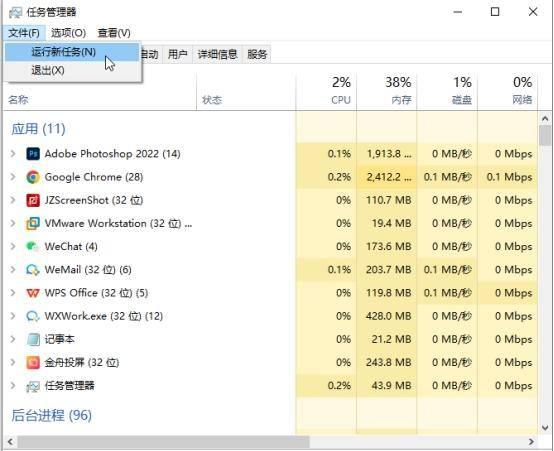Image resolution: width=554 pixels, height=451 pixels.
Task: Sort processes by 磁盘 column header
Action: click(x=447, y=91)
